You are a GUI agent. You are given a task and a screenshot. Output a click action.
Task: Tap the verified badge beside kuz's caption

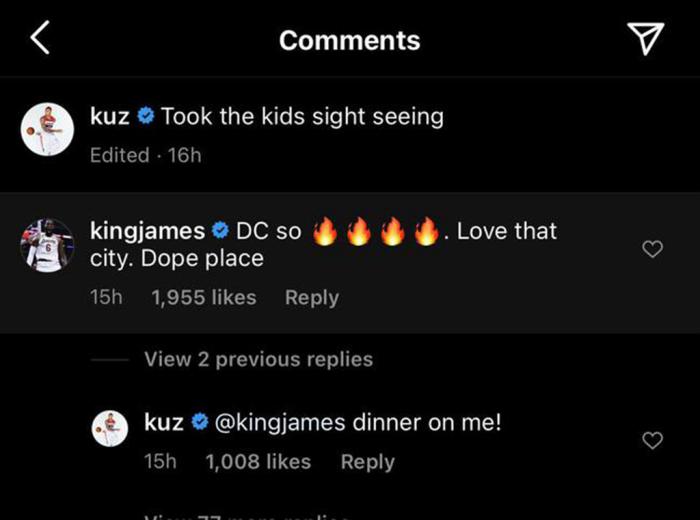(145, 117)
